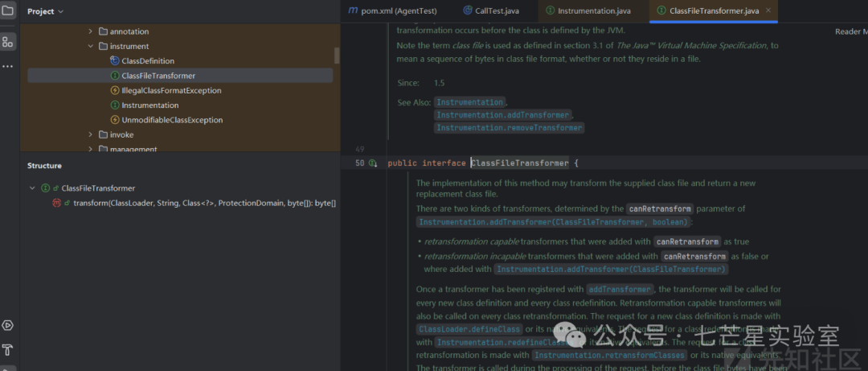Screen dimensions: 868x371
Task: Click ClassFileTransformer name in interface declaration
Action: [520, 163]
